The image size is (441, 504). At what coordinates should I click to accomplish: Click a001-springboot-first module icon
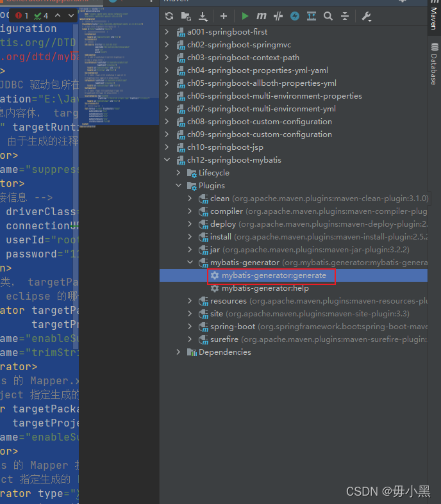181,33
